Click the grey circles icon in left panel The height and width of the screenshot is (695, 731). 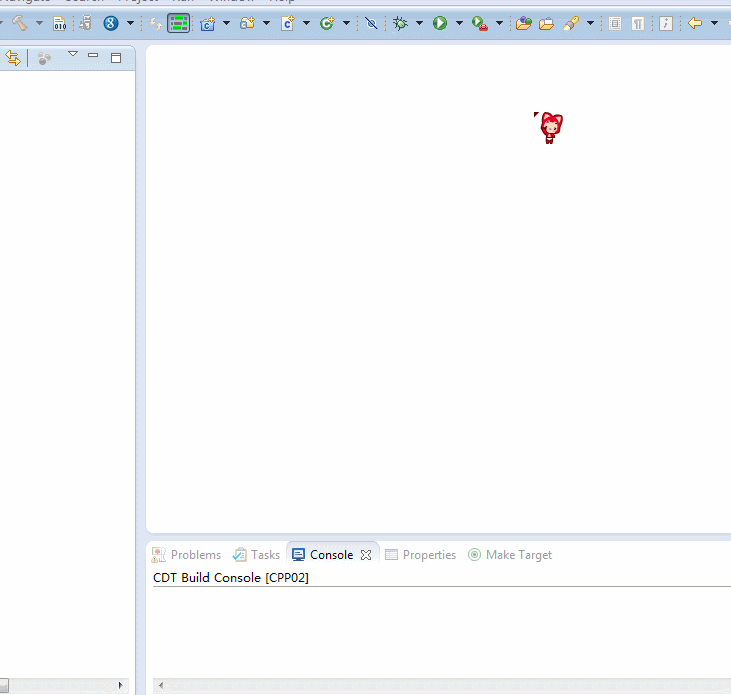pyautogui.click(x=44, y=58)
